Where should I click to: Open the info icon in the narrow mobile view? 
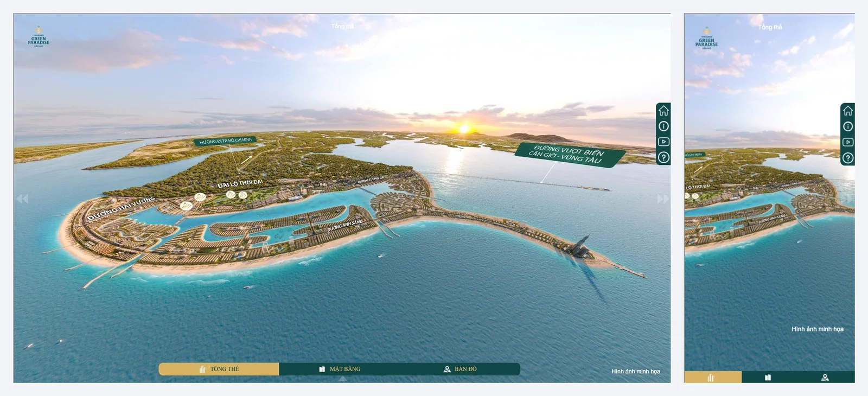coord(847,127)
